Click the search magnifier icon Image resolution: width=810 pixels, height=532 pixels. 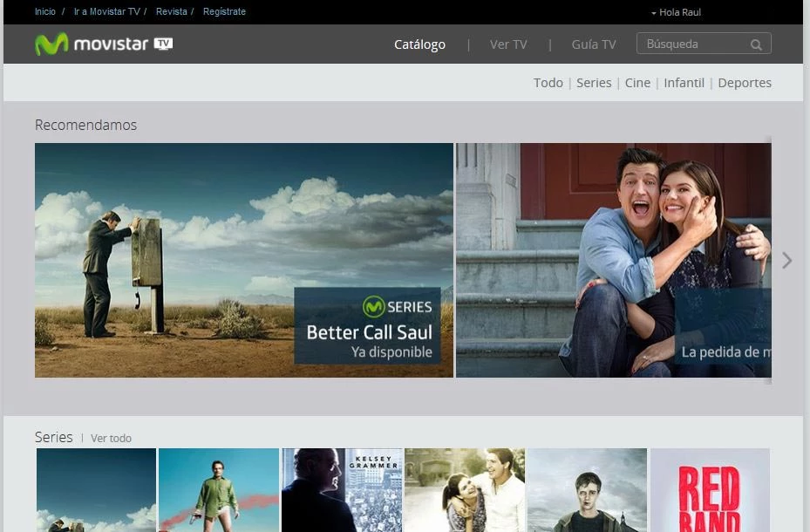coord(756,44)
